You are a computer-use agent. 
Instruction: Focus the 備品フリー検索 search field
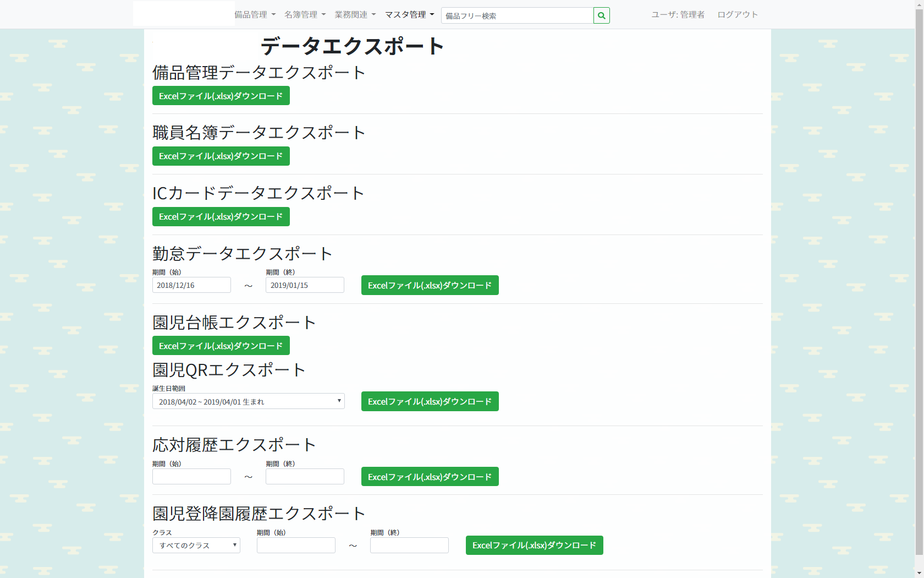tap(517, 15)
